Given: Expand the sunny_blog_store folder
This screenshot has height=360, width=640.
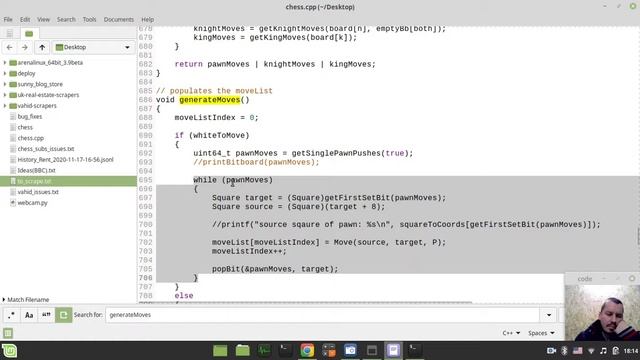Looking at the screenshot, I should pyautogui.click(x=5, y=84).
